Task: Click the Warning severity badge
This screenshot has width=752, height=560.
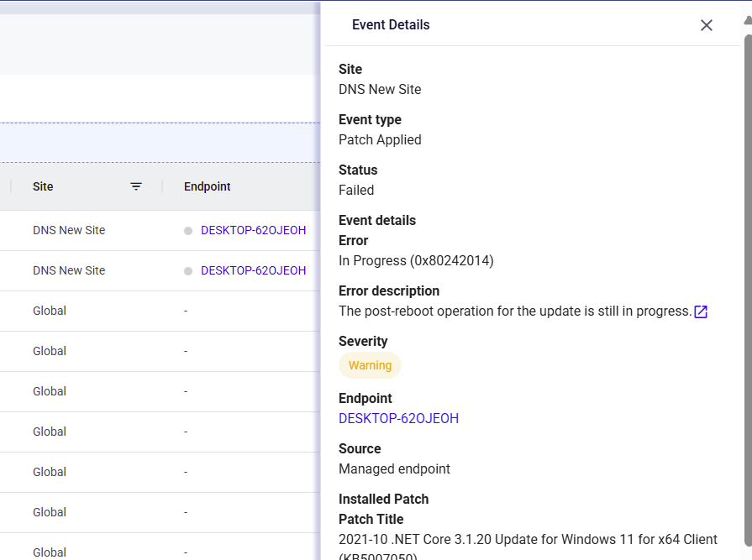Action: tap(370, 365)
